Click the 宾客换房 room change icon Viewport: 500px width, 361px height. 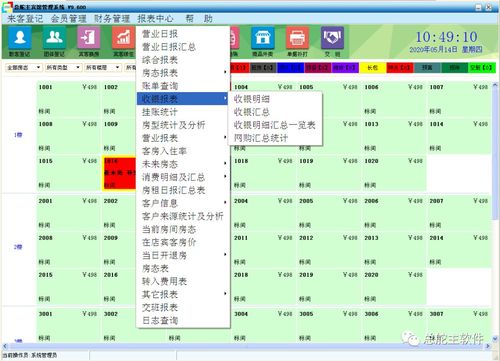(x=89, y=41)
